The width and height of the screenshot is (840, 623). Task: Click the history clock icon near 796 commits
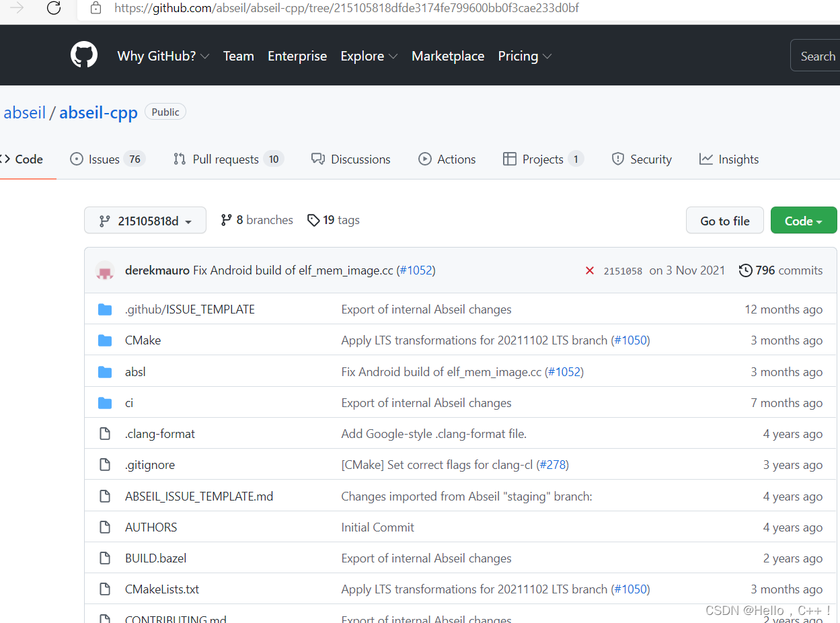coord(745,270)
